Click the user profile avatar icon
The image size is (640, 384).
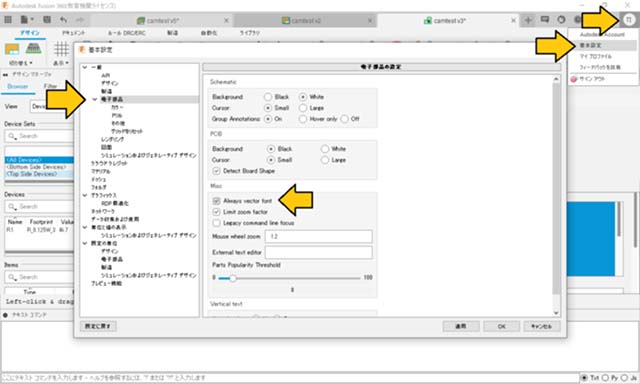coord(629,20)
